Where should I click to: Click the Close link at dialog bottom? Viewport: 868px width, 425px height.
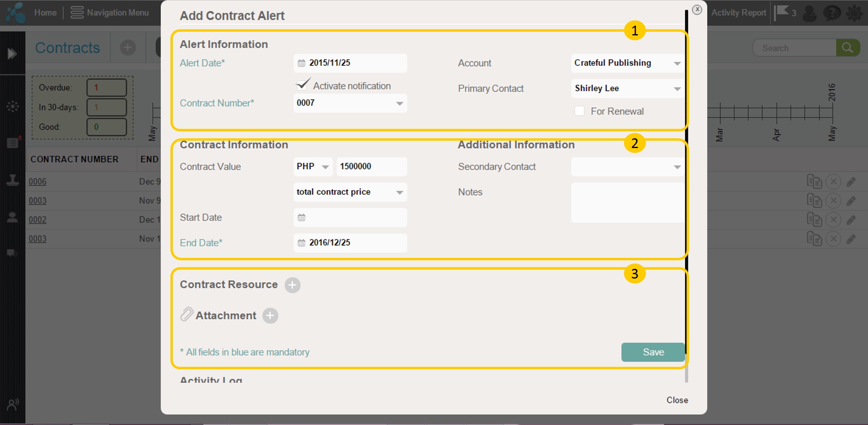[677, 400]
